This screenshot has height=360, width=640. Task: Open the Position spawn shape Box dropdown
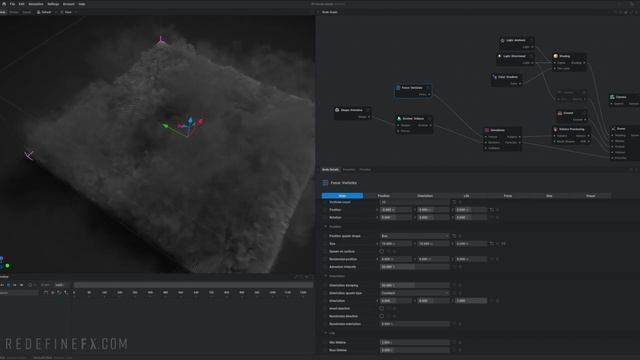414,236
